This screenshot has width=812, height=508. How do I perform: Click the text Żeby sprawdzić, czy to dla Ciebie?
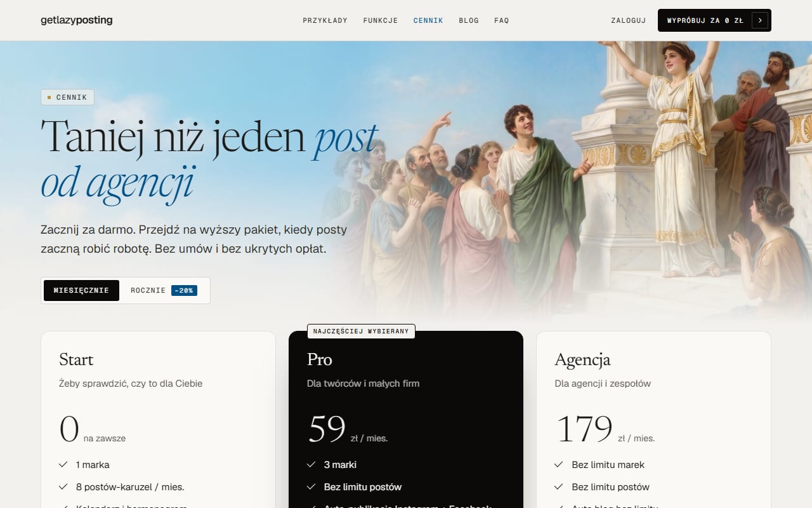[x=131, y=384]
